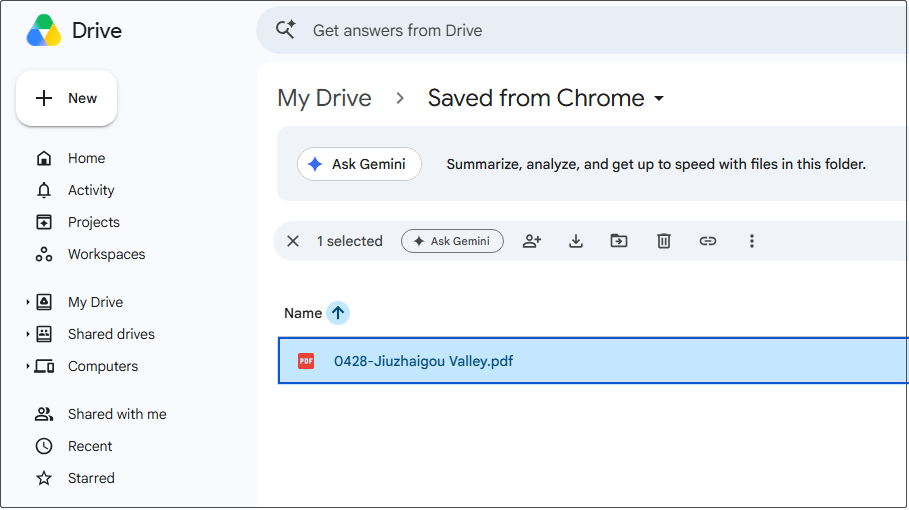Click the New button
909x510 pixels.
tap(67, 98)
